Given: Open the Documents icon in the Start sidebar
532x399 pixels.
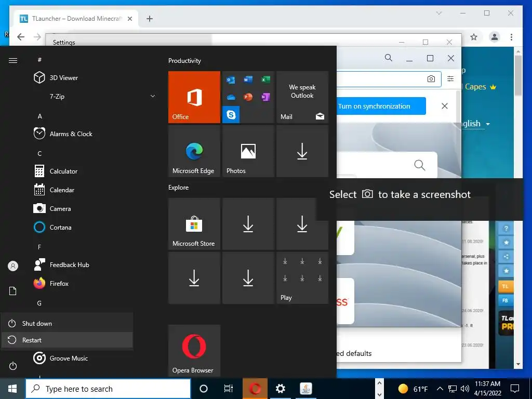Looking at the screenshot, I should pos(13,291).
